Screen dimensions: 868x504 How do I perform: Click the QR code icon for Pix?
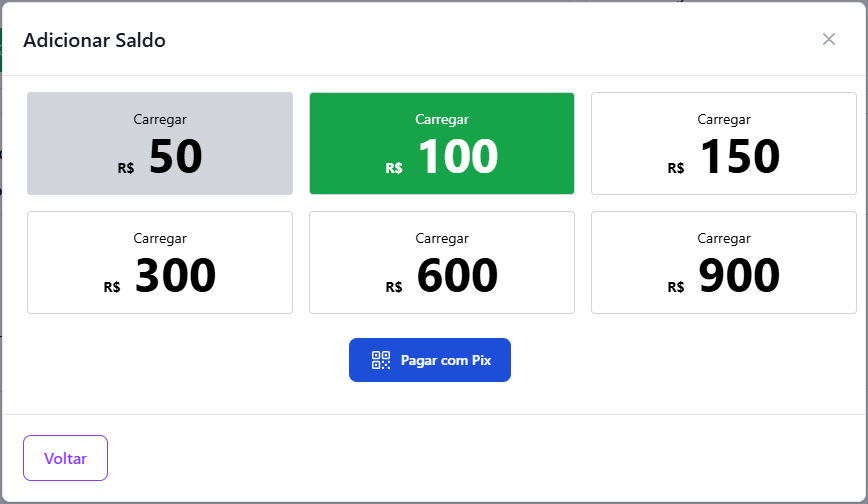380,360
